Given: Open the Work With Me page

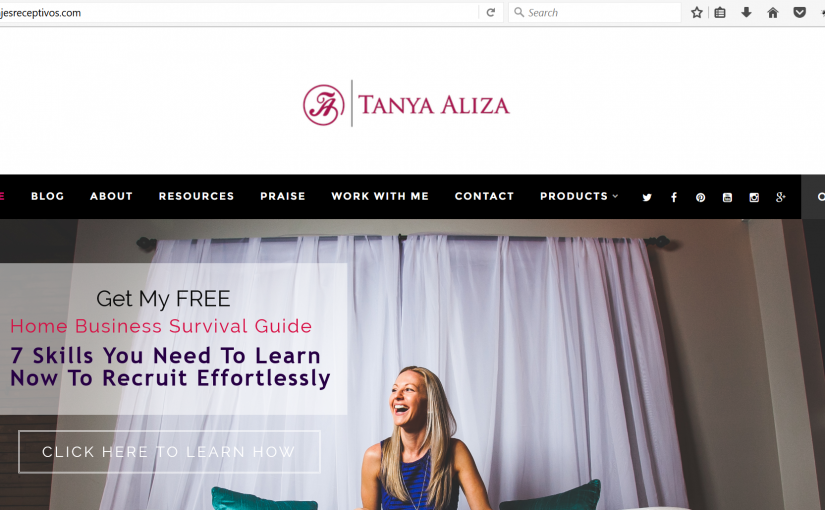Looking at the screenshot, I should (x=380, y=196).
